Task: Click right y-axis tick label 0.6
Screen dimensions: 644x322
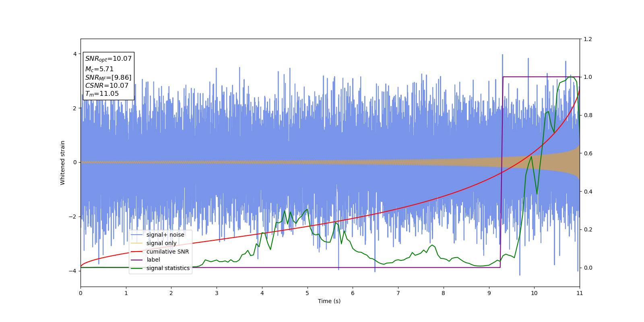Action: click(588, 153)
